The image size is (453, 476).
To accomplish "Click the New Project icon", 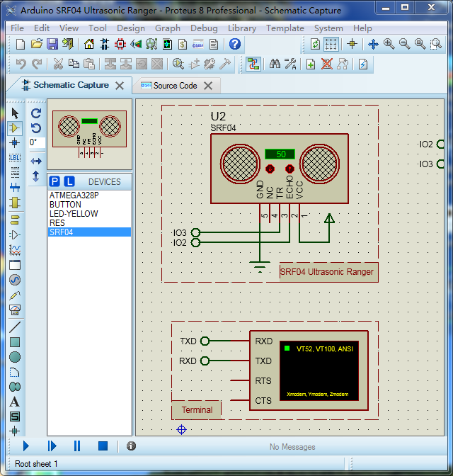I will [x=21, y=45].
